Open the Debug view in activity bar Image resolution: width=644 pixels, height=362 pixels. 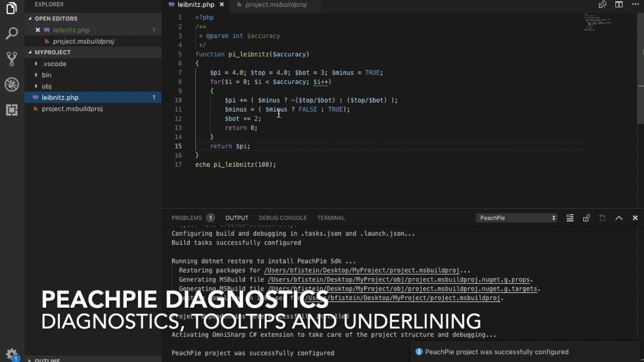click(x=12, y=84)
